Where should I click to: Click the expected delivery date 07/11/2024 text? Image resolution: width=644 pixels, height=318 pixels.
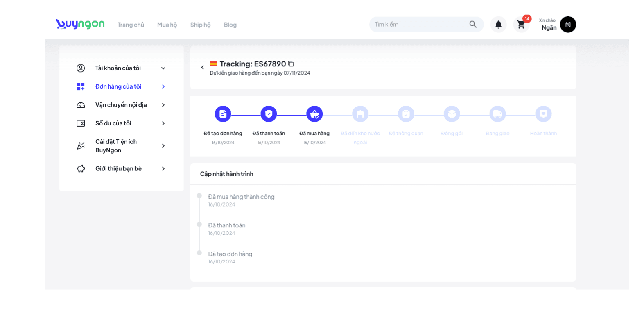pos(260,73)
